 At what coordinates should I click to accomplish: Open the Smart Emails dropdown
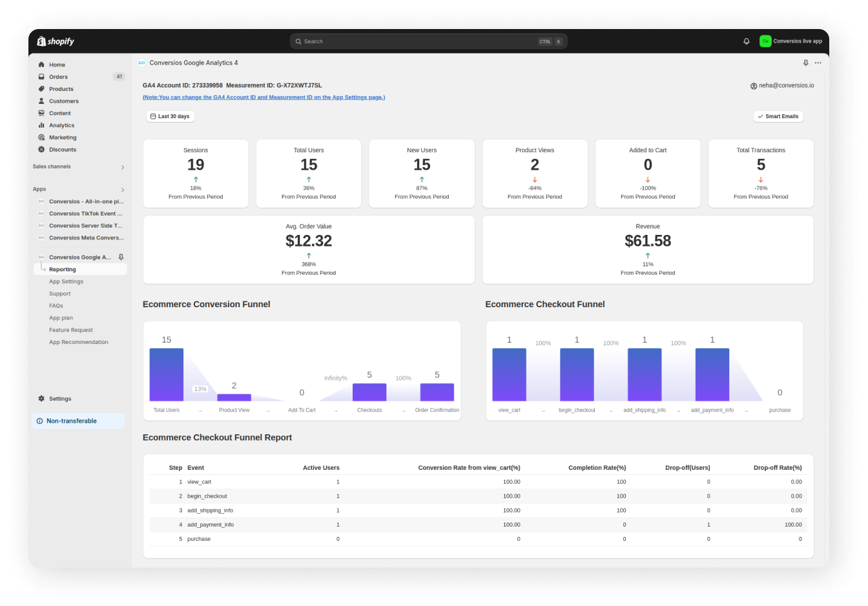[x=778, y=117]
